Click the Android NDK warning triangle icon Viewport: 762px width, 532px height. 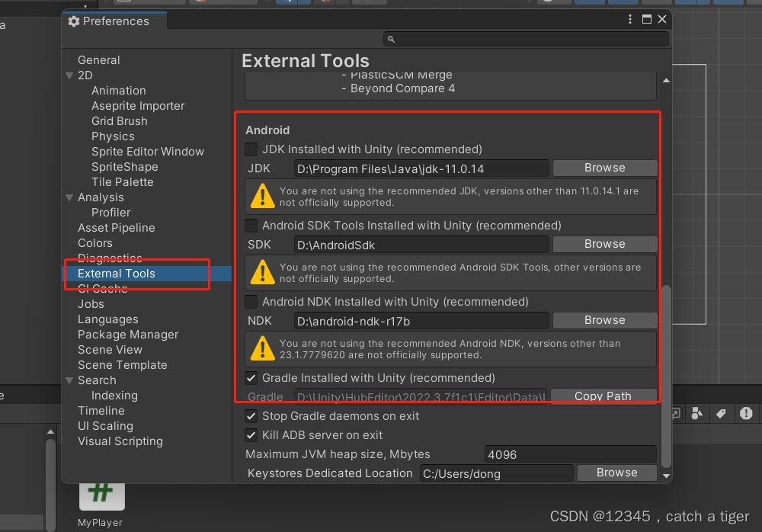click(x=263, y=349)
